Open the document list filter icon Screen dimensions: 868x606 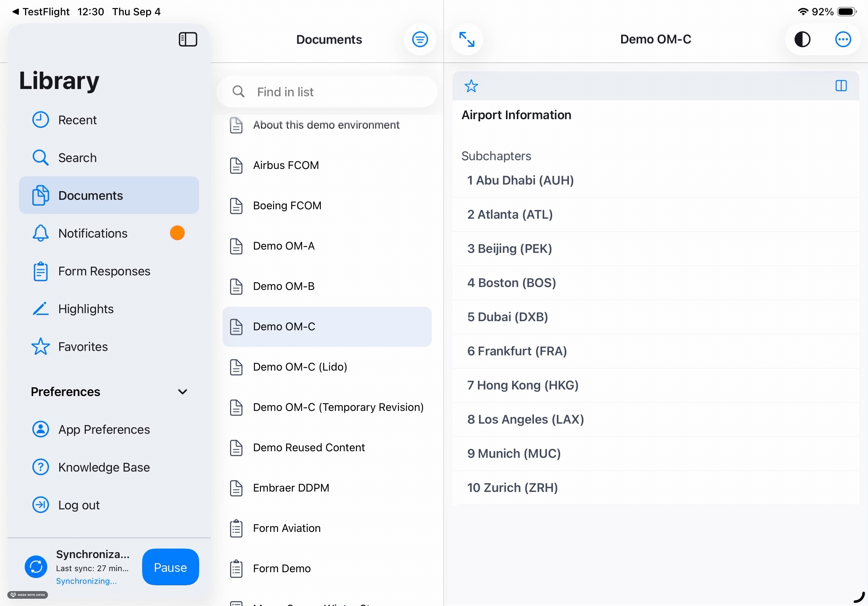419,39
